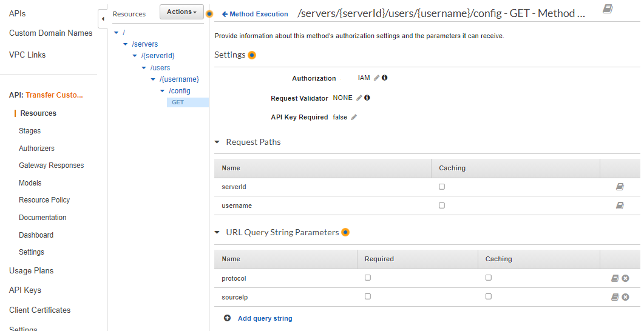Go to Authorizers in the left navigation
The height and width of the screenshot is (331, 644).
(36, 149)
